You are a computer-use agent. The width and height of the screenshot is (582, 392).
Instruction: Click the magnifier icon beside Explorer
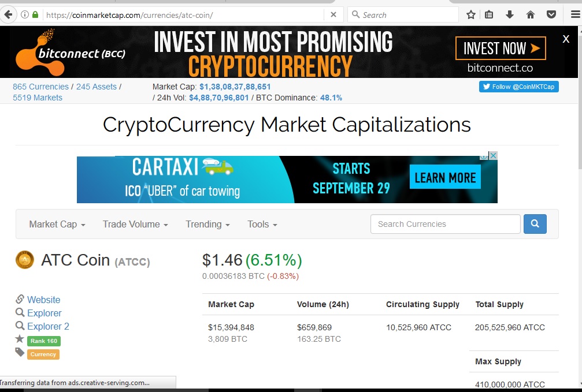tap(21, 313)
